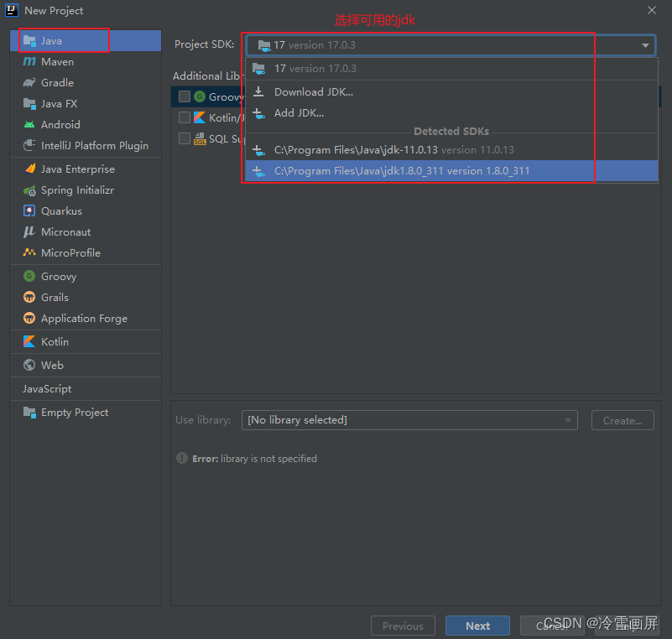Click the Quarkus icon
This screenshot has height=639, width=672.
29,210
